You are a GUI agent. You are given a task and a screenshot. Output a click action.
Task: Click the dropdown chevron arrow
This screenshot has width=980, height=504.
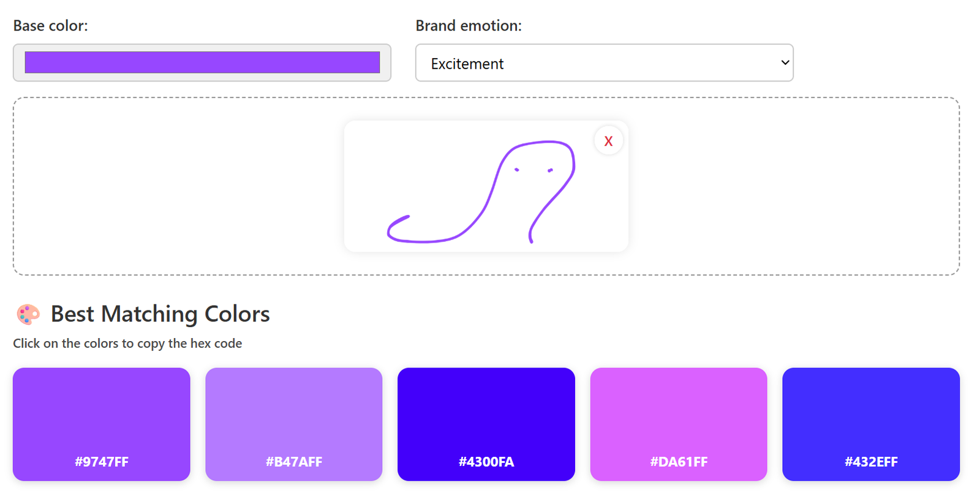point(785,62)
